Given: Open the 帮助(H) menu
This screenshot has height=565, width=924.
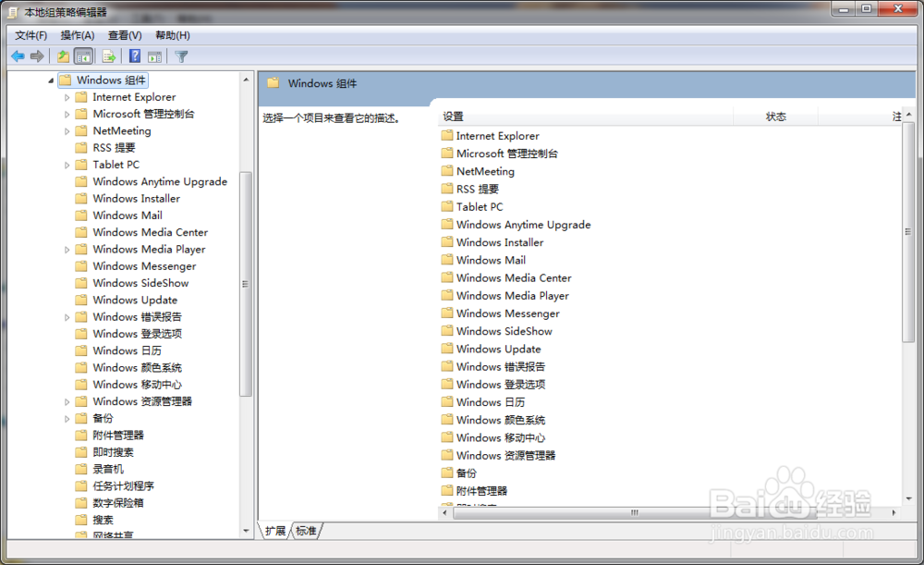Looking at the screenshot, I should (x=172, y=35).
